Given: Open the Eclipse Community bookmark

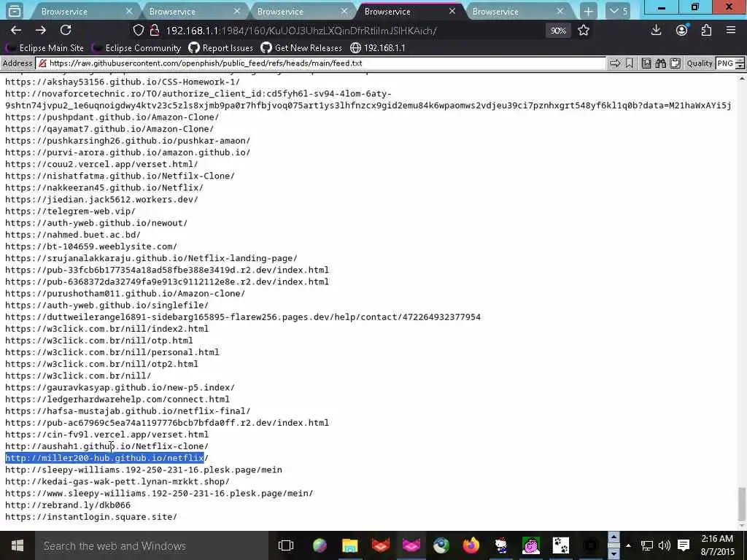Looking at the screenshot, I should pos(136,48).
